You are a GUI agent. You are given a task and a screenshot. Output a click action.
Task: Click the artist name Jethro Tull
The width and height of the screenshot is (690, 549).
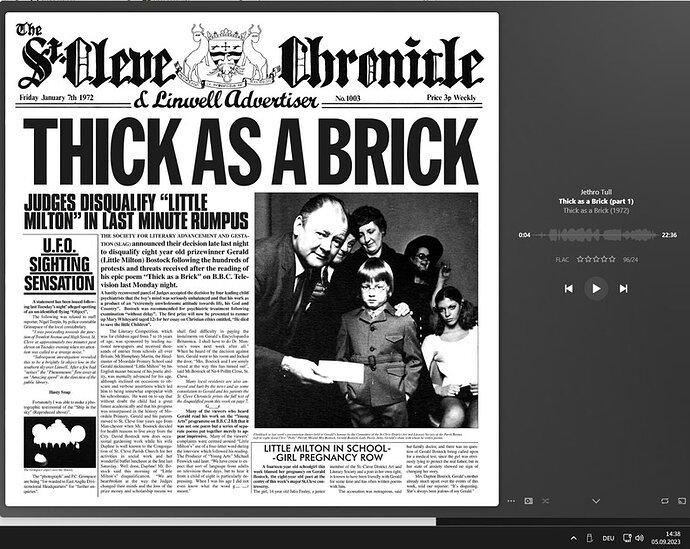pyautogui.click(x=596, y=192)
